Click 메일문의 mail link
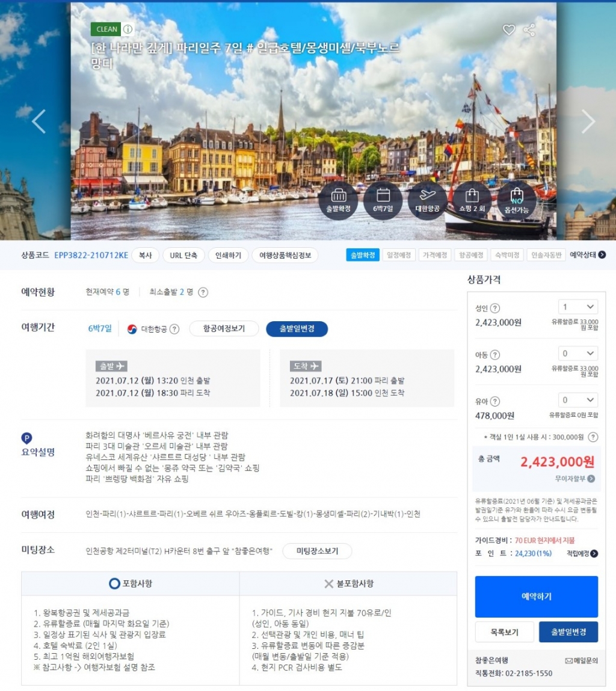This screenshot has width=616, height=691. pyautogui.click(x=581, y=660)
